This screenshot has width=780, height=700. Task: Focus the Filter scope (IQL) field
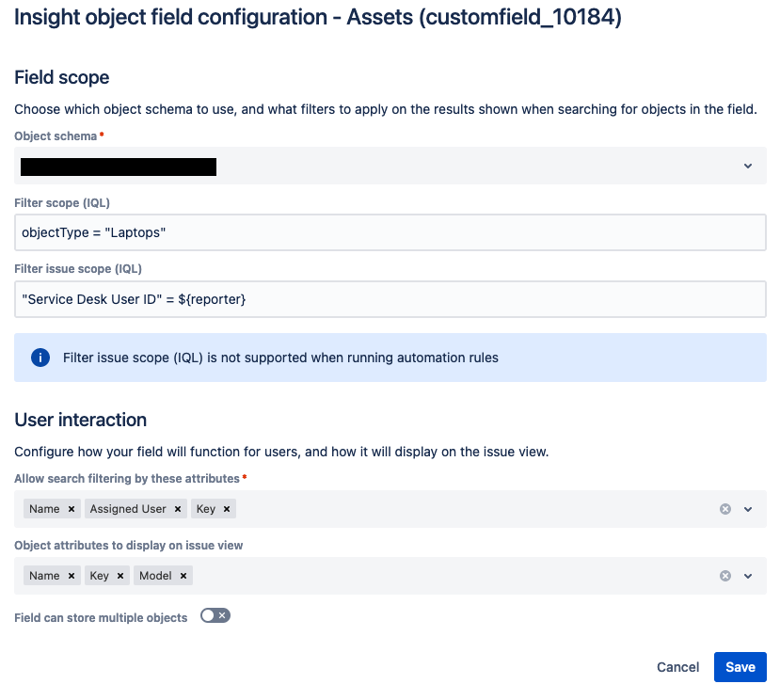click(x=390, y=232)
